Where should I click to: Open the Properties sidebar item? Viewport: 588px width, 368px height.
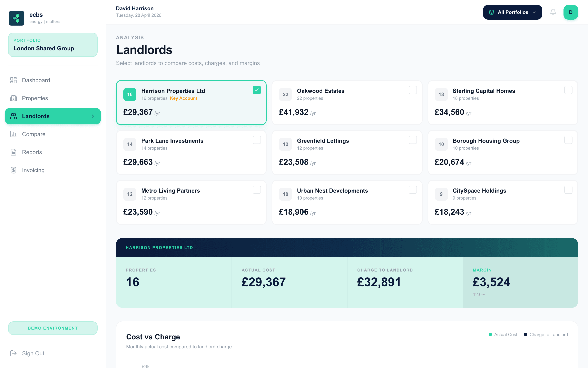point(53,98)
